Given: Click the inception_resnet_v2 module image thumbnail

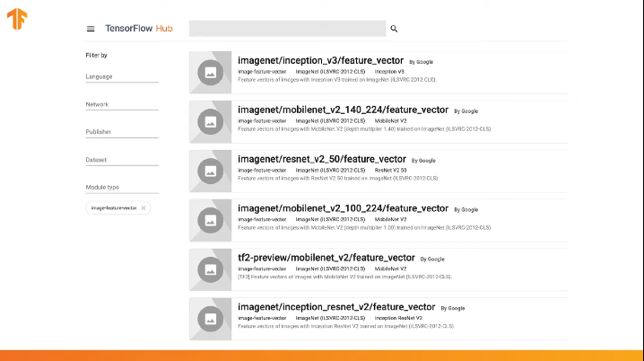Looking at the screenshot, I should pyautogui.click(x=210, y=319).
